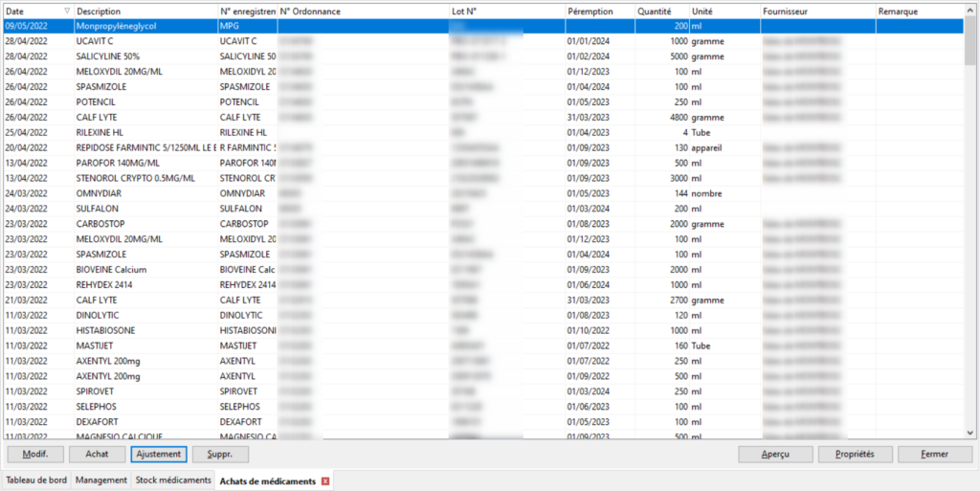Image resolution: width=980 pixels, height=491 pixels.
Task: Click the Fermer button
Action: (934, 454)
